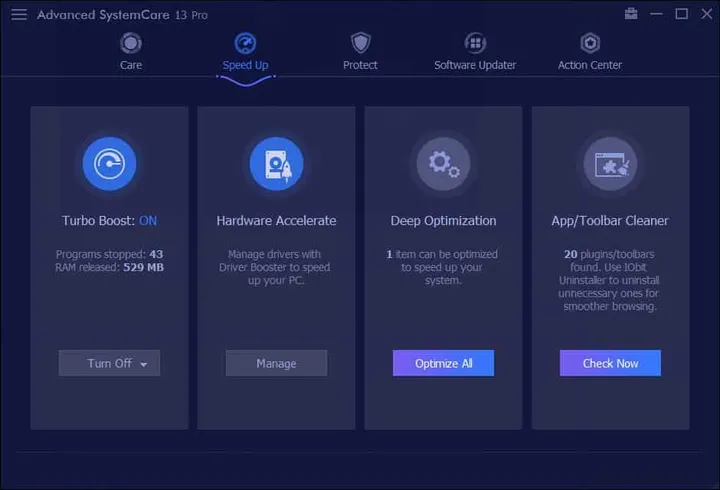Minimize the Advanced SystemCare window

pos(656,14)
